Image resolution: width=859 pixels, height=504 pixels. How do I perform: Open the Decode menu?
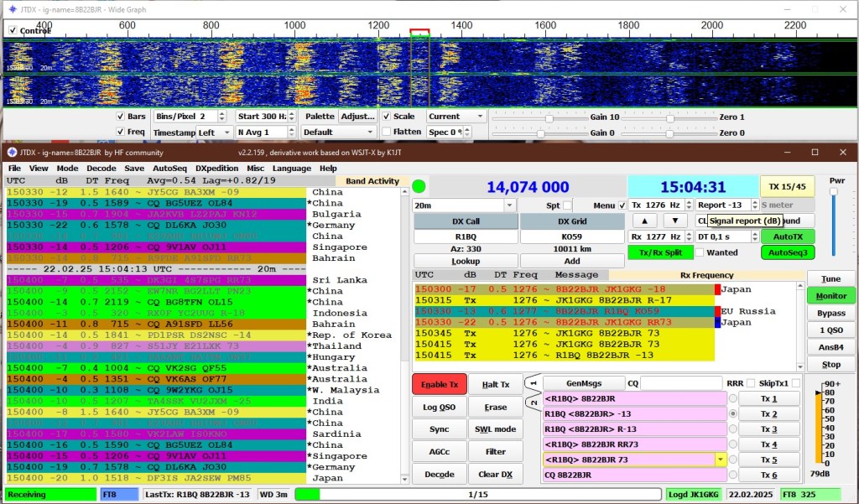pyautogui.click(x=101, y=169)
